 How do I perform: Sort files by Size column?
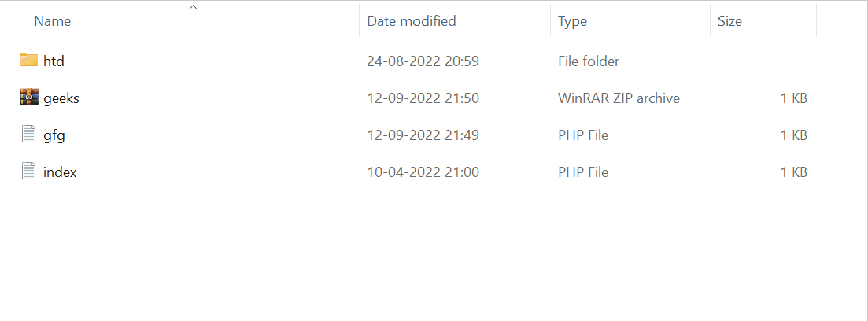click(x=729, y=21)
